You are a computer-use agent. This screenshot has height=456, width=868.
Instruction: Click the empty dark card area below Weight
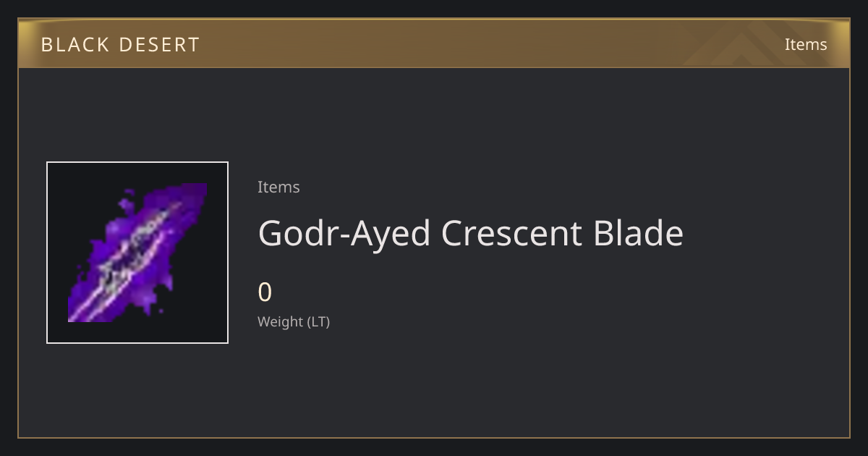pos(434,387)
